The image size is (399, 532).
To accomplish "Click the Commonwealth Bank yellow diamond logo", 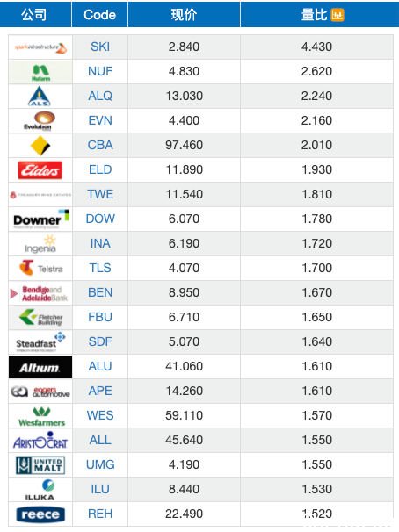I will [40, 146].
